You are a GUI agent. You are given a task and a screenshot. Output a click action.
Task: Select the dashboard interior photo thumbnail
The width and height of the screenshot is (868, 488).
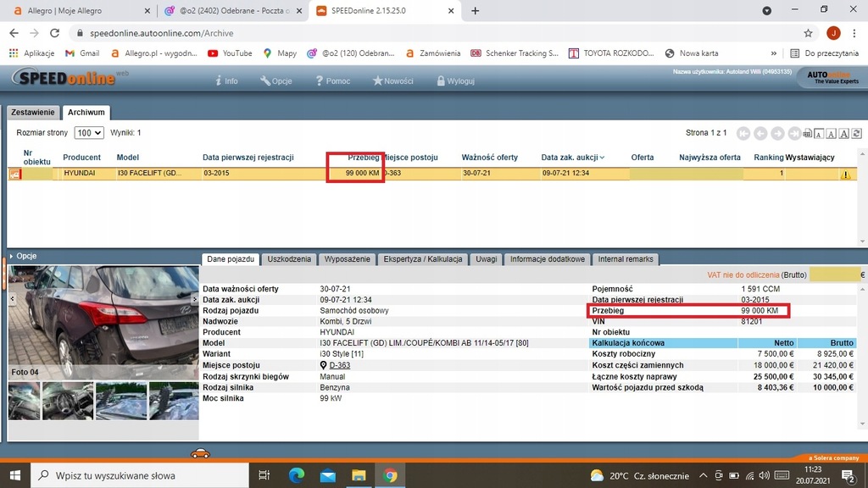(68, 401)
